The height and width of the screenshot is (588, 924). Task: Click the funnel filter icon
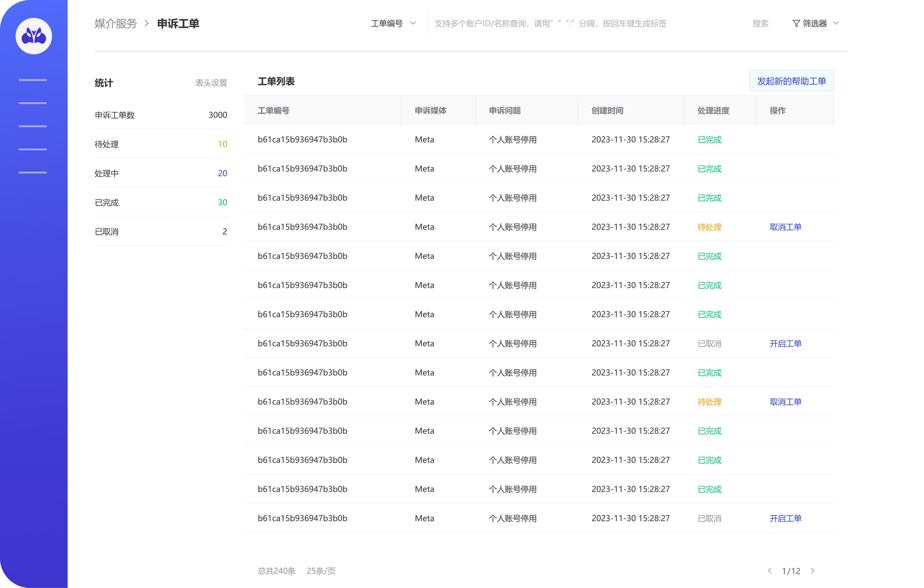coord(796,24)
